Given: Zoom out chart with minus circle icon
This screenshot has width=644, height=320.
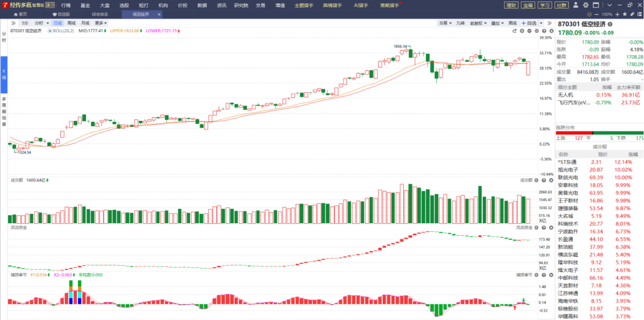Looking at the screenshot, I should point(529,31).
